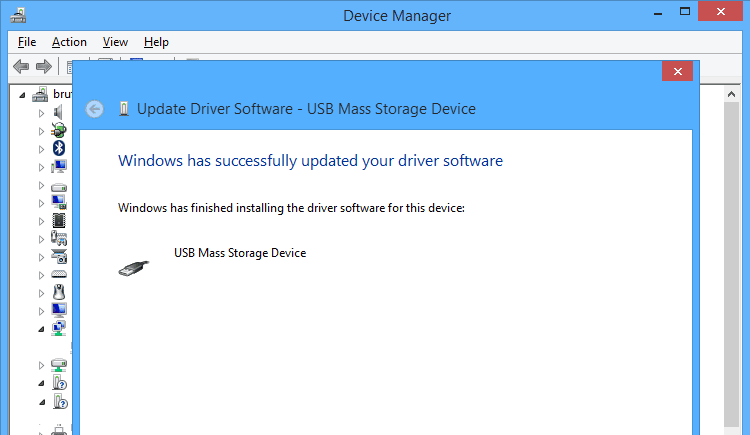Click the Forward arrow in Device Manager toolbar
Viewport: 750px width, 435px height.
tap(43, 66)
